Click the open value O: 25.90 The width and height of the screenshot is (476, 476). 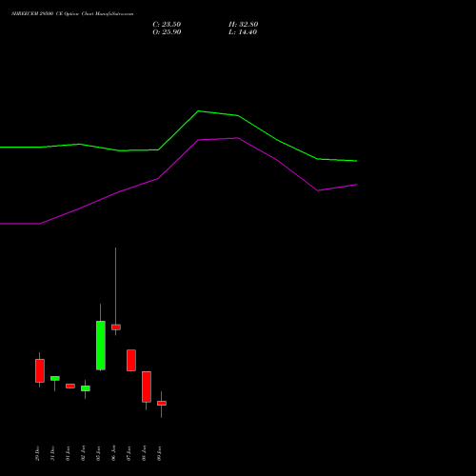click(167, 32)
